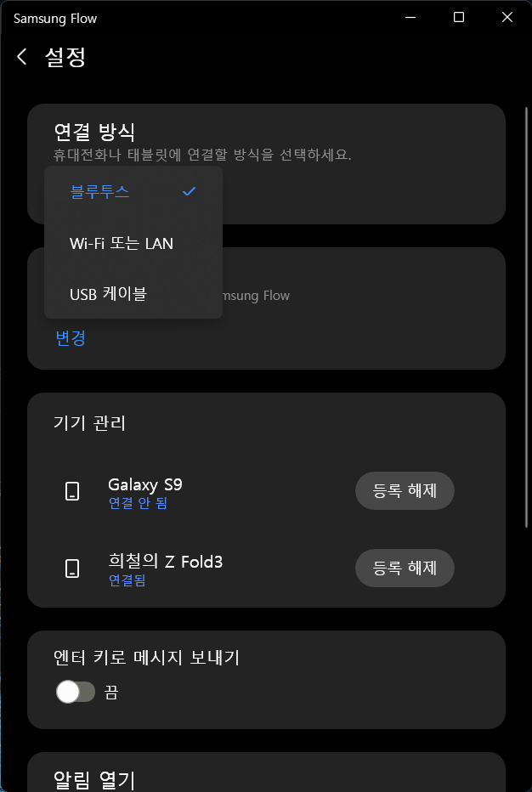Choose Wi-Fi 또는 LAN option
The height and width of the screenshot is (792, 532).
122,243
